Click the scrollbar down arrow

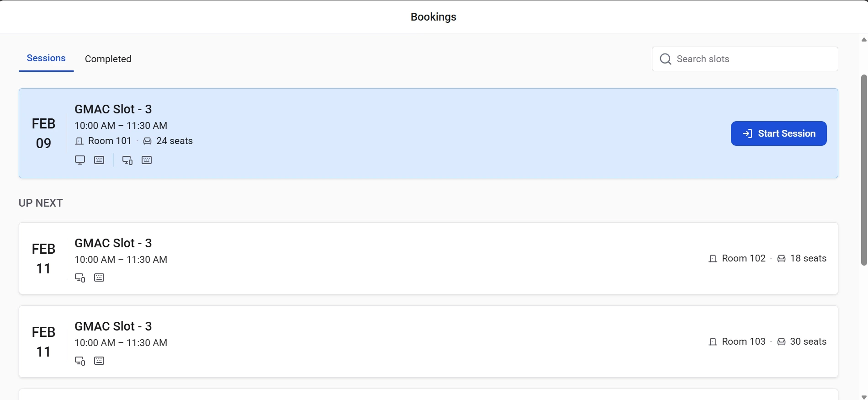(x=864, y=397)
